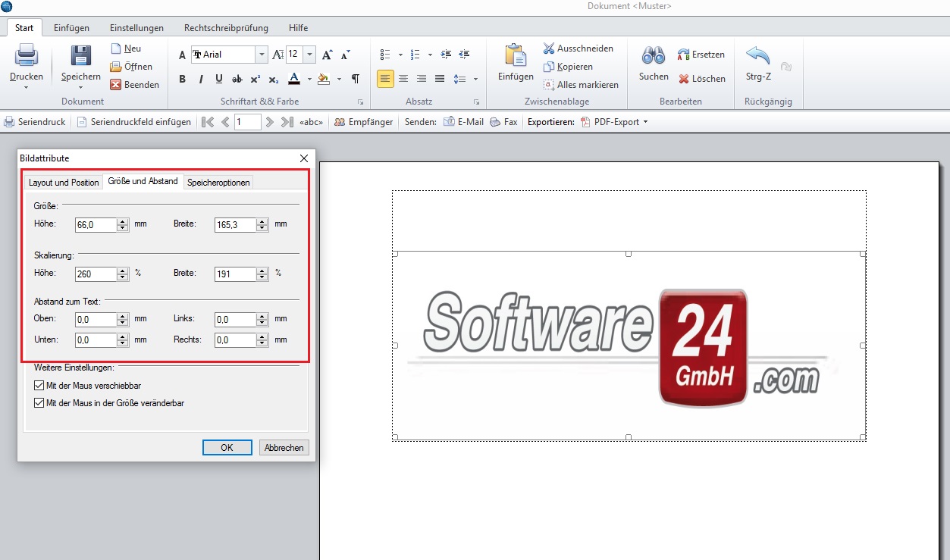
Task: Enable Mit der Maus verschiebbar checkbox
Action: click(x=39, y=386)
